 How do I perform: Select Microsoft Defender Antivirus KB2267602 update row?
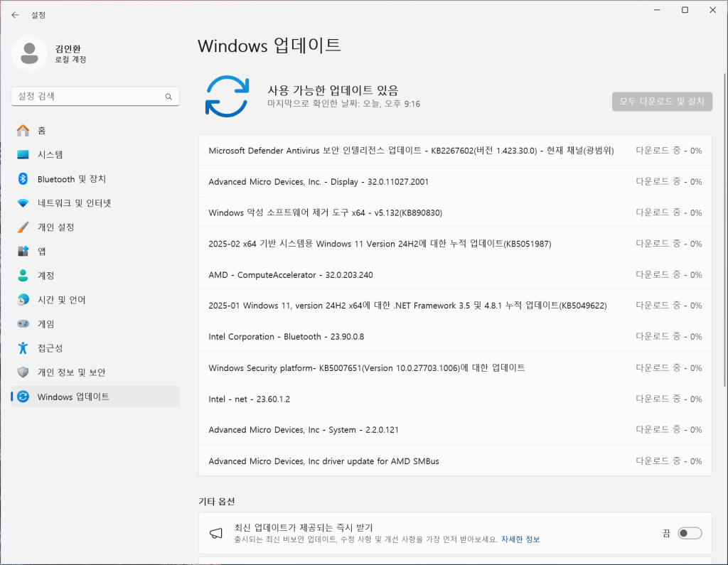pos(455,151)
